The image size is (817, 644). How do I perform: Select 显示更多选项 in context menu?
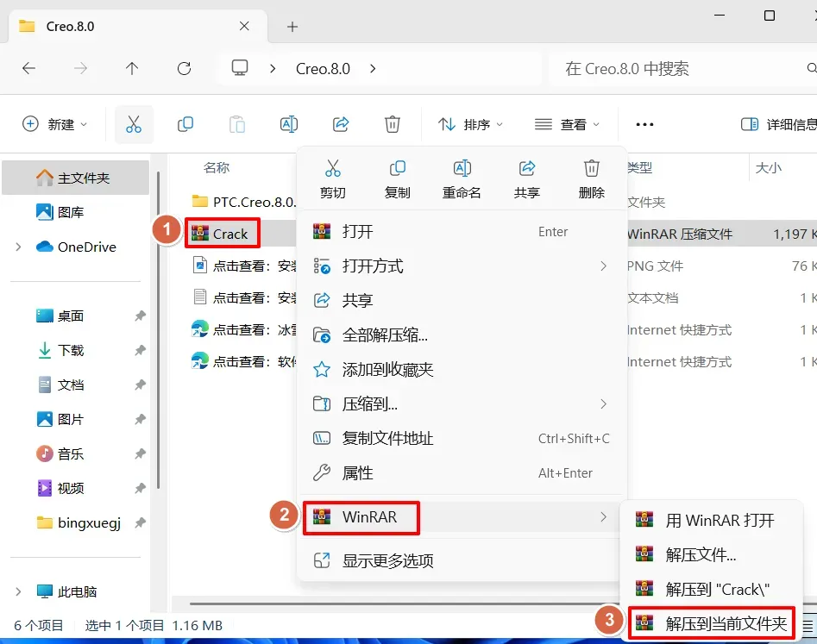pos(462,560)
